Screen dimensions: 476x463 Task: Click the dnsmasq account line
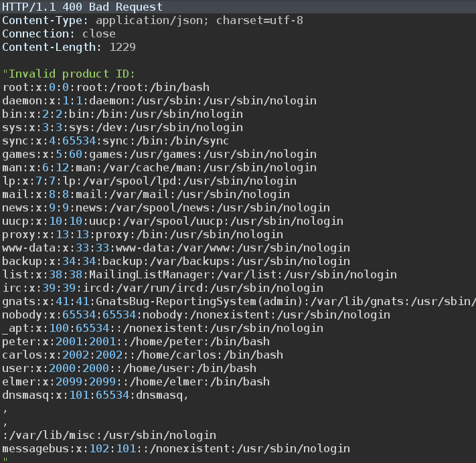(x=96, y=395)
